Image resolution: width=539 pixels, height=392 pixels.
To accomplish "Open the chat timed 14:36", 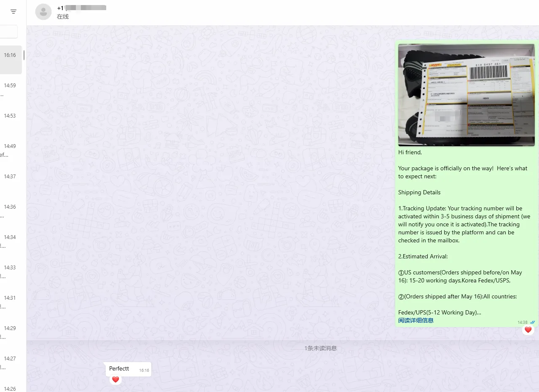I will click(11, 212).
